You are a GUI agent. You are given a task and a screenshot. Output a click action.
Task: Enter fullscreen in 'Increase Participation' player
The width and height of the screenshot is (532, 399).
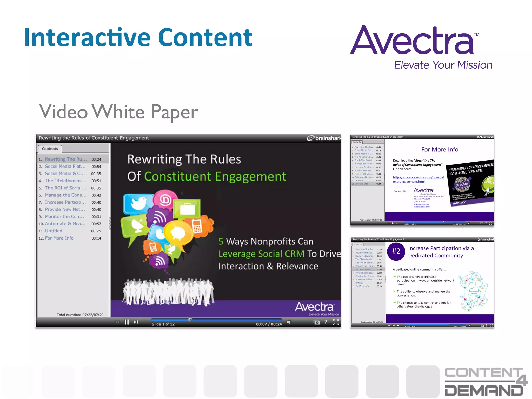point(491,325)
